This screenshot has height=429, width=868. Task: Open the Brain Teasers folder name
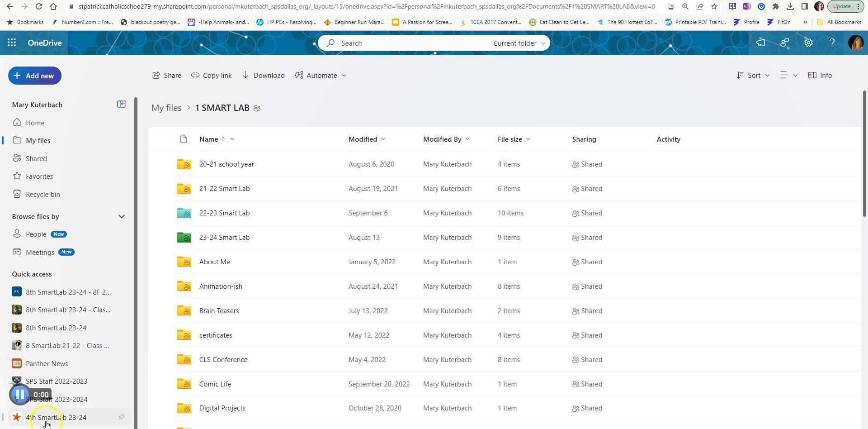coord(219,311)
